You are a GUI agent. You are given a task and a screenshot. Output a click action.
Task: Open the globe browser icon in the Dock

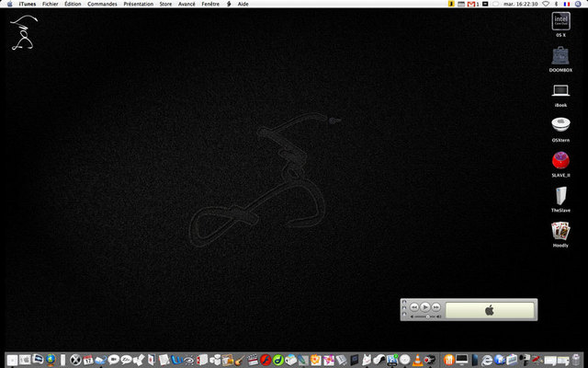tap(51, 360)
